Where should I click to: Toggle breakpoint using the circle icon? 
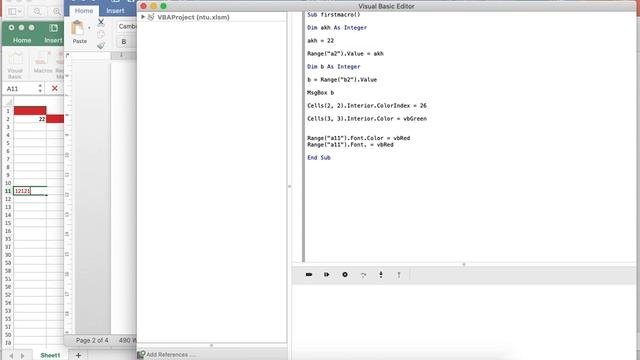(x=345, y=275)
